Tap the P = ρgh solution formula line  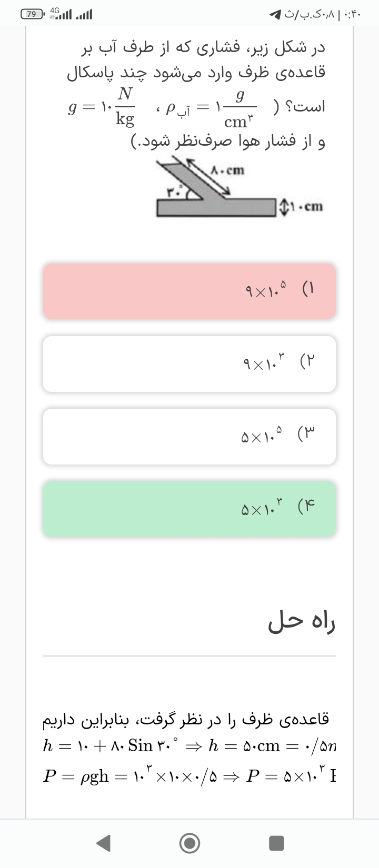click(x=189, y=776)
